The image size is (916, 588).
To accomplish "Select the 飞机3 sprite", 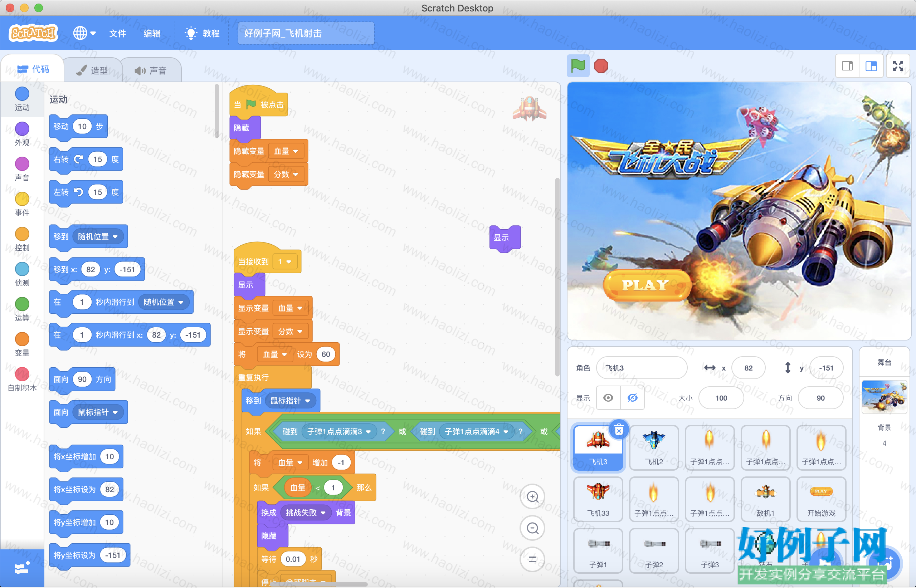I will [x=598, y=447].
